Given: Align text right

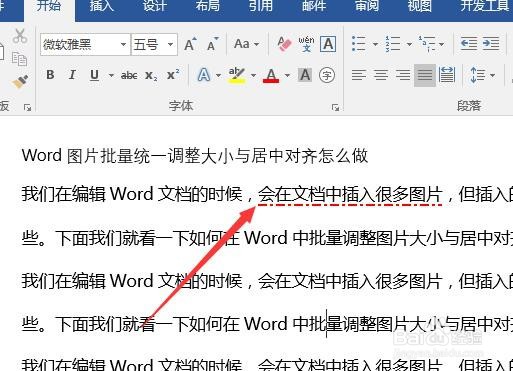Looking at the screenshot, I should click(403, 75).
